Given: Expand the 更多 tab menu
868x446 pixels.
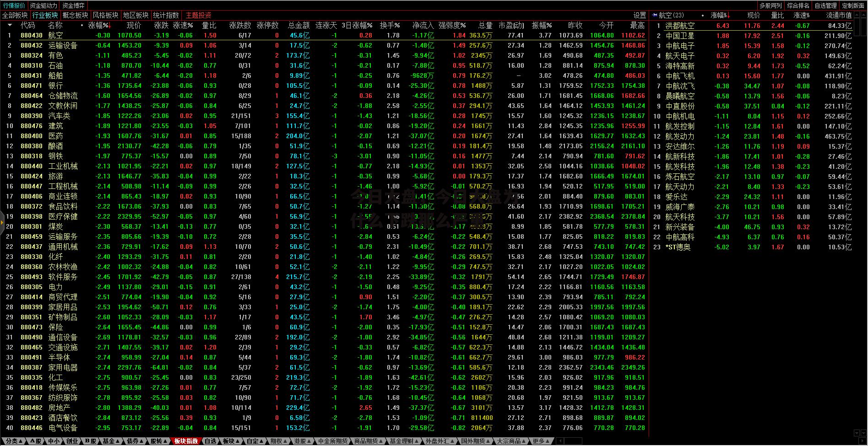Looking at the screenshot, I should [x=541, y=441].
